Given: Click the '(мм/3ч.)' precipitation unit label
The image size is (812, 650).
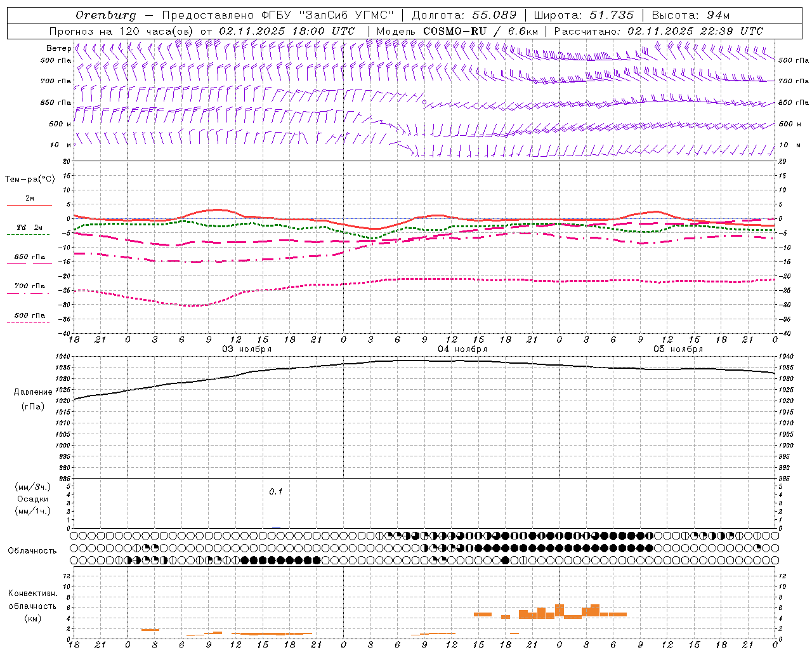Looking at the screenshot, I should [x=33, y=487].
